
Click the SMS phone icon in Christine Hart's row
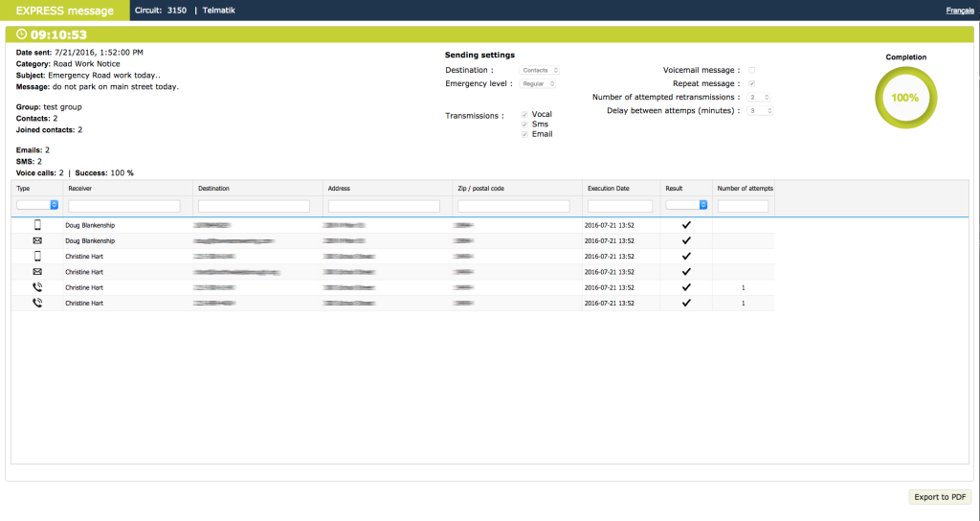[37, 257]
